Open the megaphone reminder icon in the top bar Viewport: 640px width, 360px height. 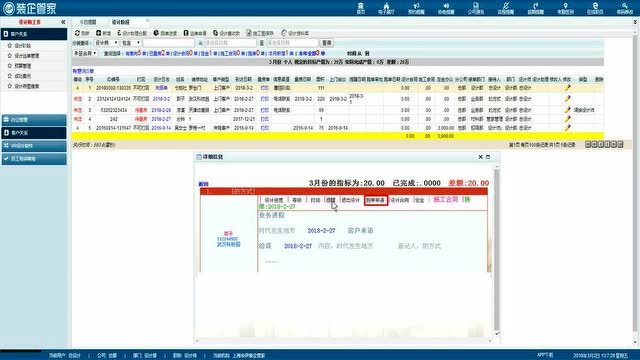(416, 8)
